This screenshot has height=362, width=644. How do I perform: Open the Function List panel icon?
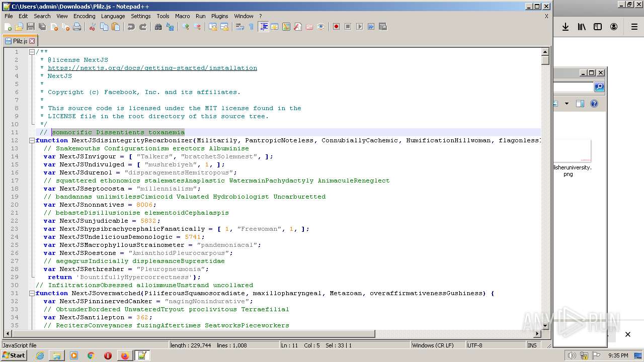[298, 27]
